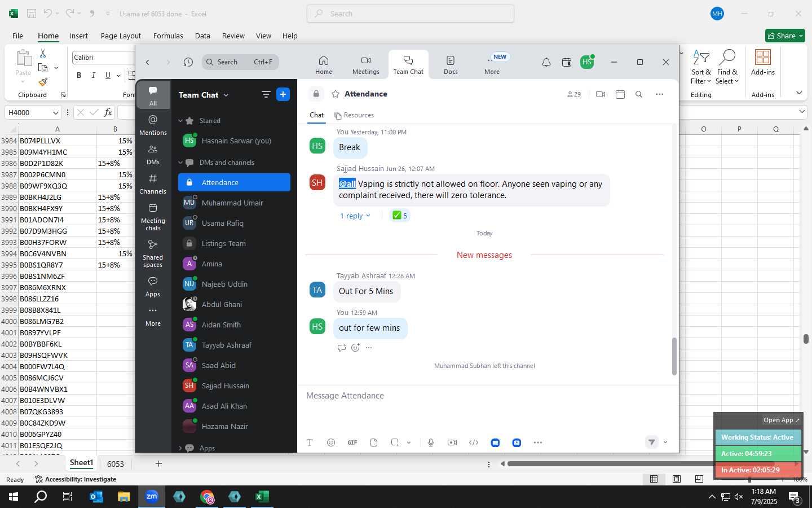This screenshot has width=812, height=508.
Task: Open Attendance channel more options
Action: click(x=660, y=94)
